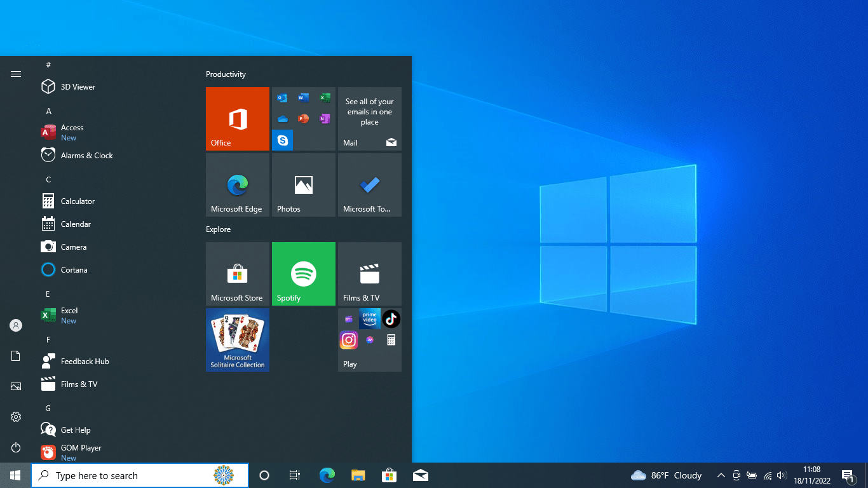Viewport: 868px width, 488px height.
Task: Click the taskbar search box
Action: tap(140, 475)
